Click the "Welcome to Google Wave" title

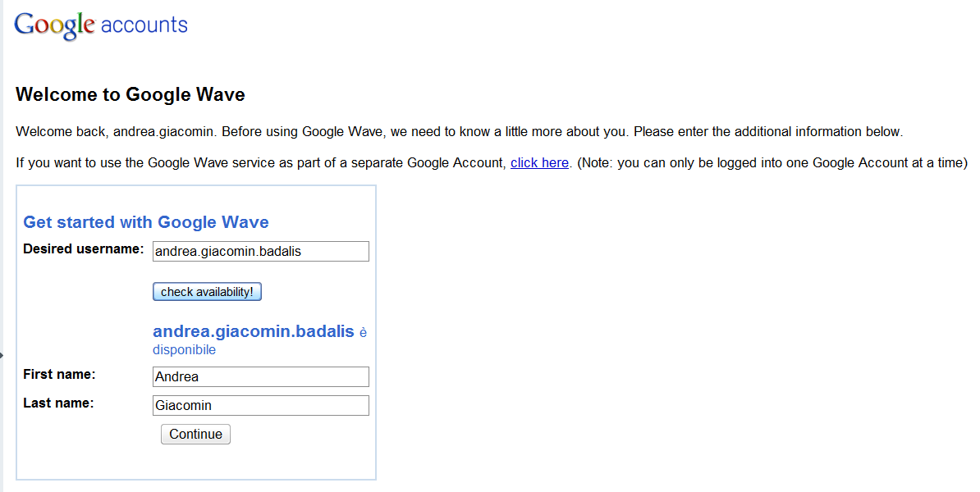[x=130, y=94]
